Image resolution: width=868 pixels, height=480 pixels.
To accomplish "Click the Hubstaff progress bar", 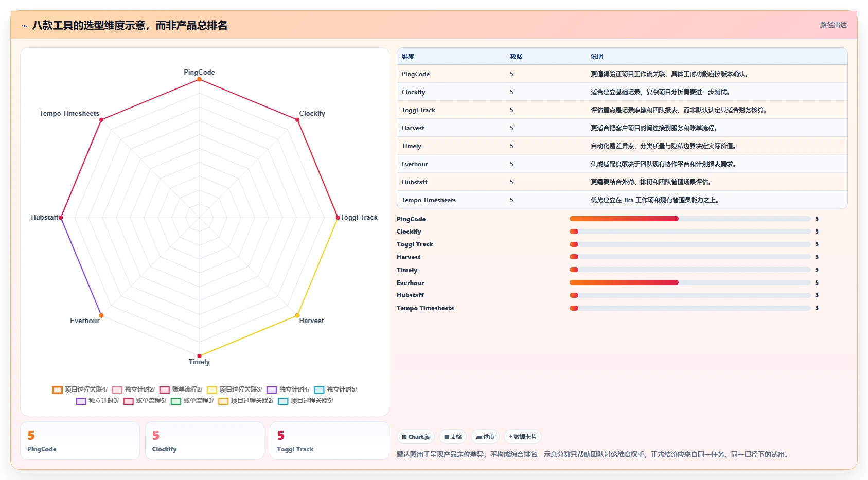I will point(690,295).
